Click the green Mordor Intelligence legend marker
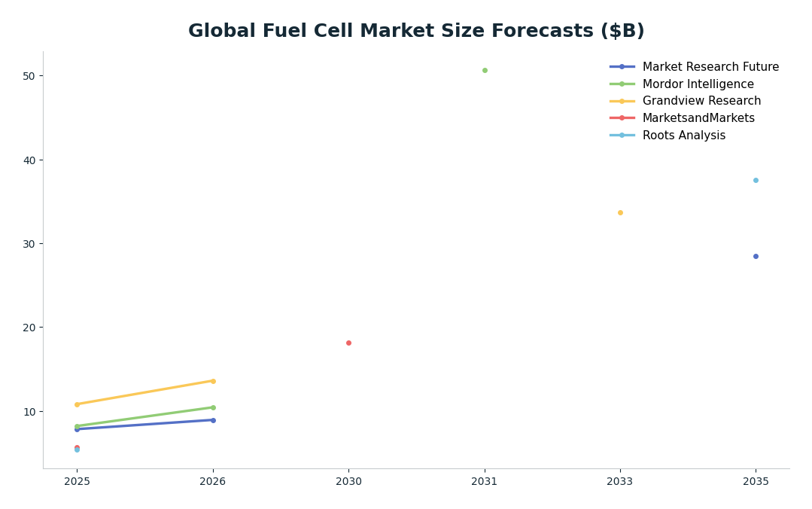The image size is (812, 509). 622,84
